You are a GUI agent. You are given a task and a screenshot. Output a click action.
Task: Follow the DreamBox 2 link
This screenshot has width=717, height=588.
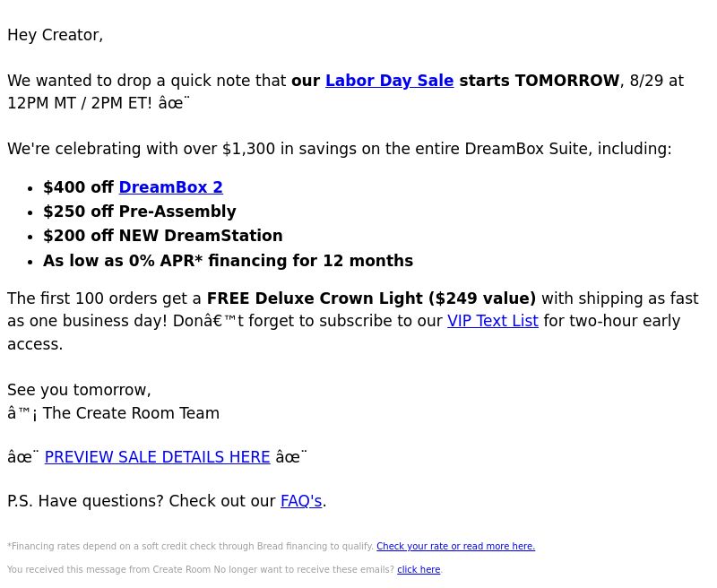coord(170,187)
